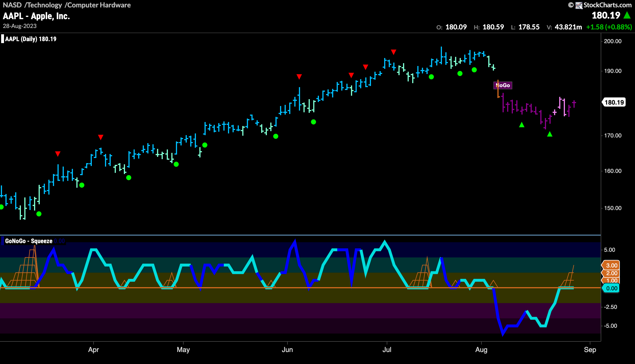Click the orange 2.00 squeeze value tag
This screenshot has height=364, width=635.
(611, 273)
